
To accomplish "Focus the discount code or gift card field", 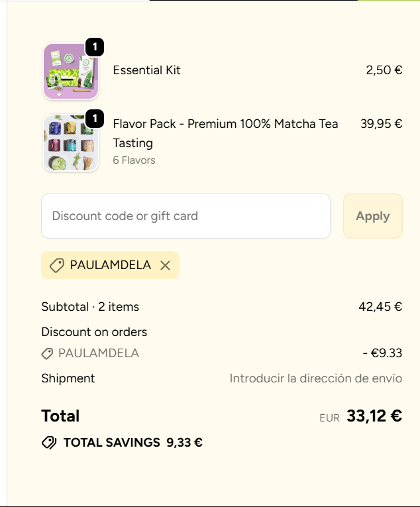I will [185, 216].
